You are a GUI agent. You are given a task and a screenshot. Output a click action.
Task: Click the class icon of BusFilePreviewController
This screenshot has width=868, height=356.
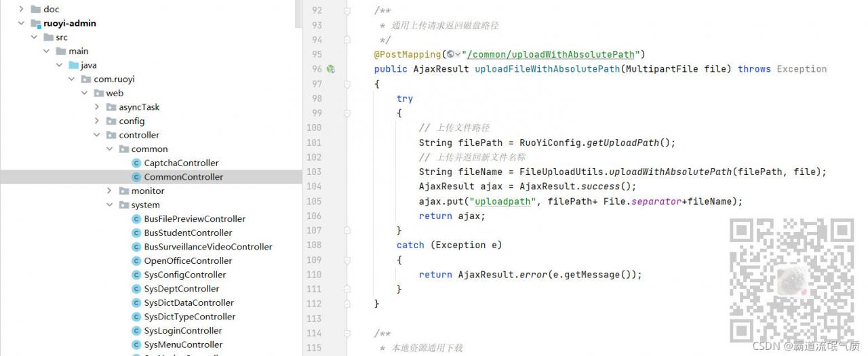point(136,219)
